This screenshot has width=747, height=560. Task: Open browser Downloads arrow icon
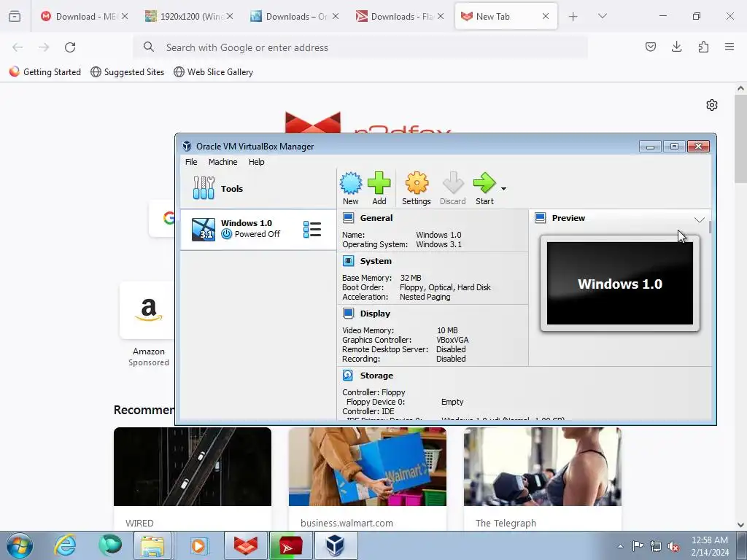coord(676,47)
